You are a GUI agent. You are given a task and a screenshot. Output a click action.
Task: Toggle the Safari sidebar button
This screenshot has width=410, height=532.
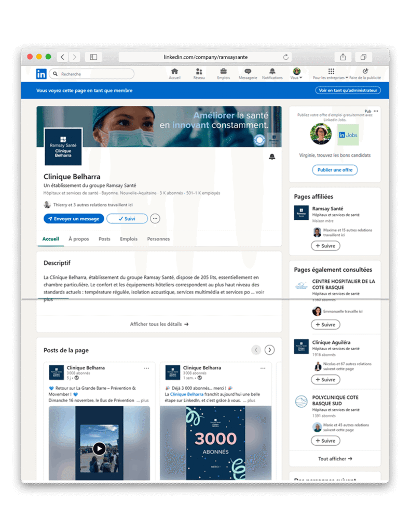[93, 57]
